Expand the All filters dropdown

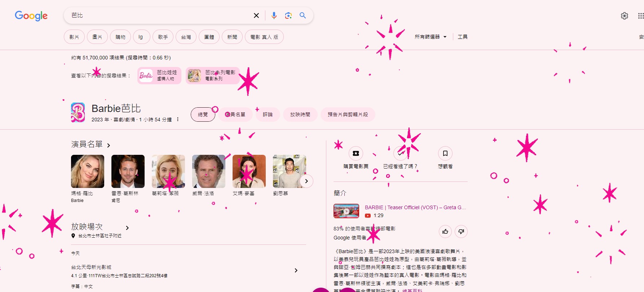point(431,37)
